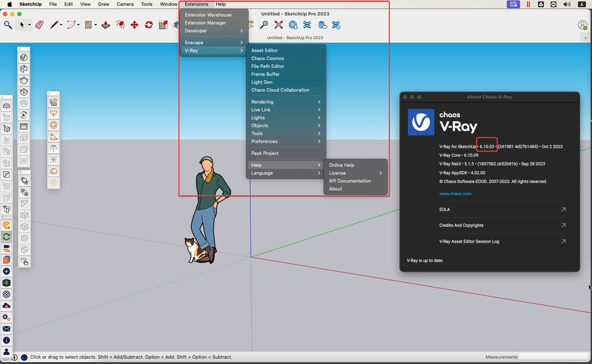Image resolution: width=592 pixels, height=364 pixels.
Task: Open the Instructor help icon in status bar
Action: 24,358
